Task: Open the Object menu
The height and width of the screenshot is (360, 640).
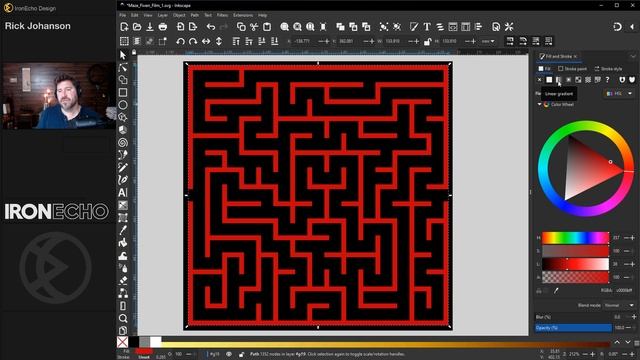Action: 179,15
